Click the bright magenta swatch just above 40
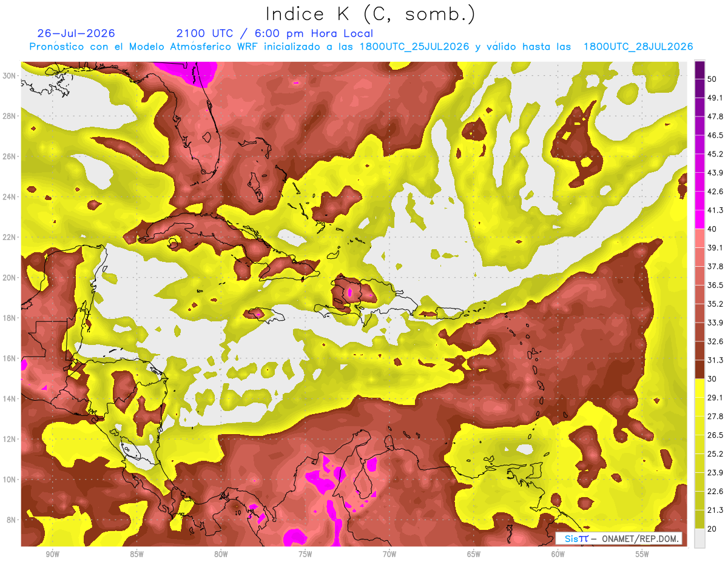Image resolution: width=728 pixels, height=562 pixels. tap(699, 219)
